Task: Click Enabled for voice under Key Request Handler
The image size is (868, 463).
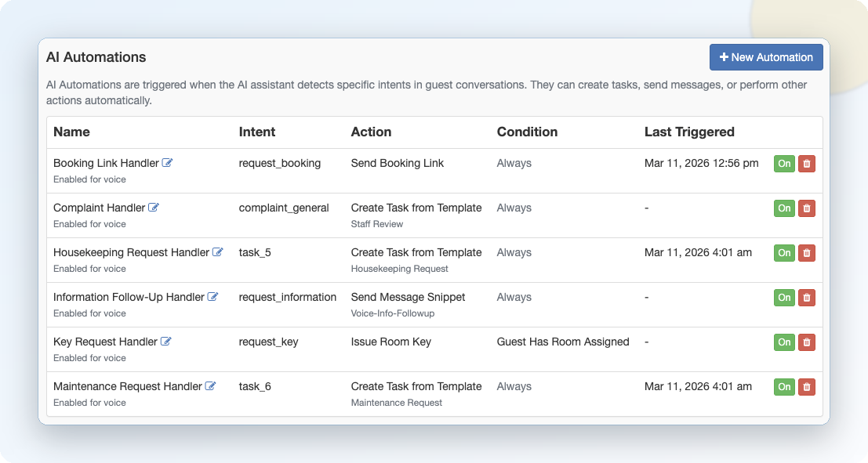Action: click(89, 358)
